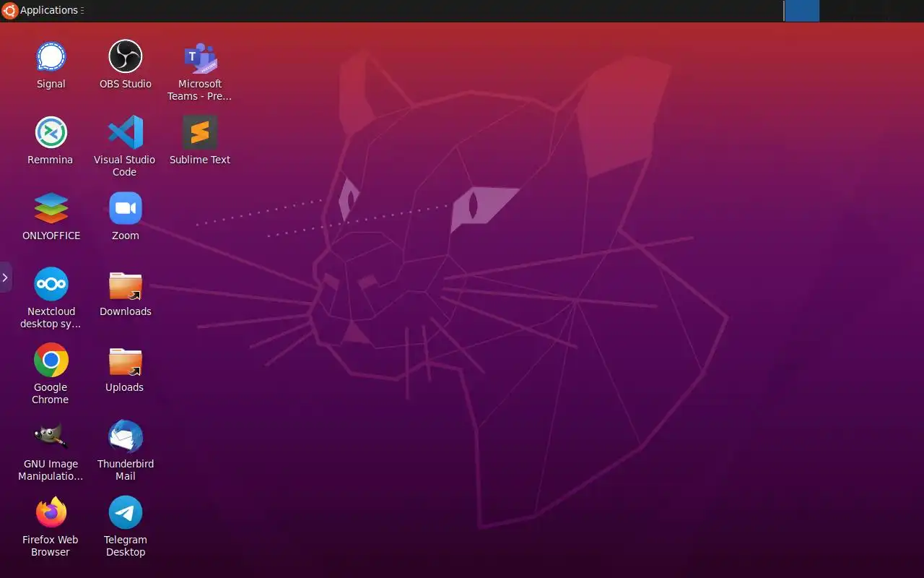The height and width of the screenshot is (578, 924).
Task: Expand the side panel arrow on the left edge
Action: pyautogui.click(x=5, y=277)
